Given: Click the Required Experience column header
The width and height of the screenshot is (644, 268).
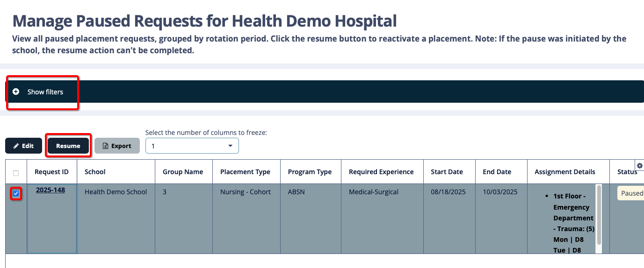Looking at the screenshot, I should coord(381,172).
